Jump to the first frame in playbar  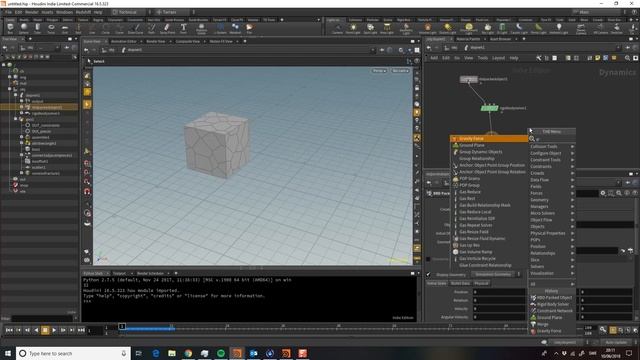point(9,330)
